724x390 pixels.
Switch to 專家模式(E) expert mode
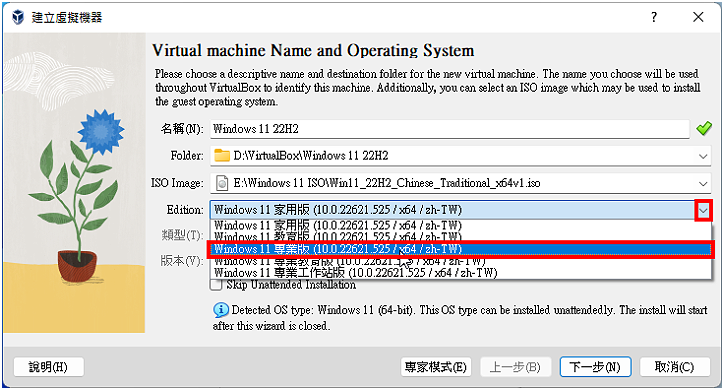pyautogui.click(x=436, y=367)
